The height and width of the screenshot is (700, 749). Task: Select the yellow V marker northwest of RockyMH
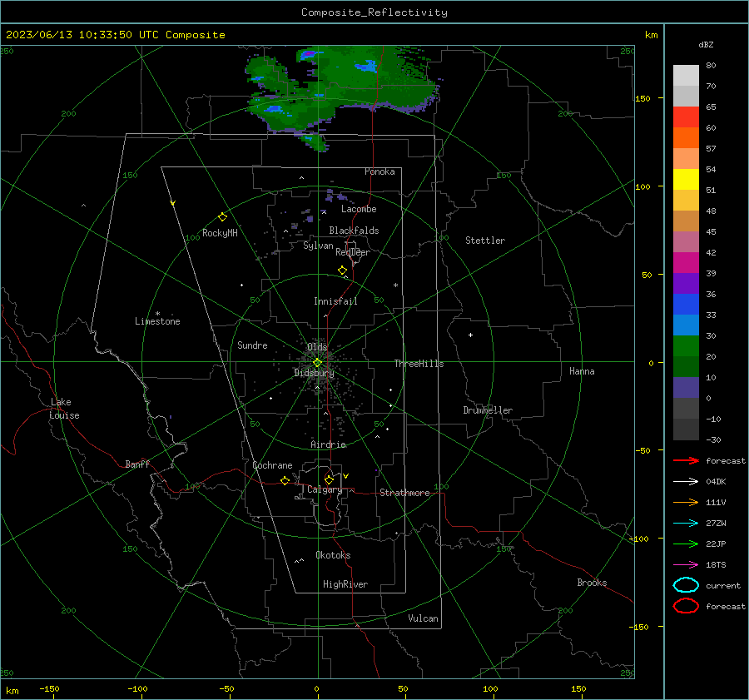173,203
